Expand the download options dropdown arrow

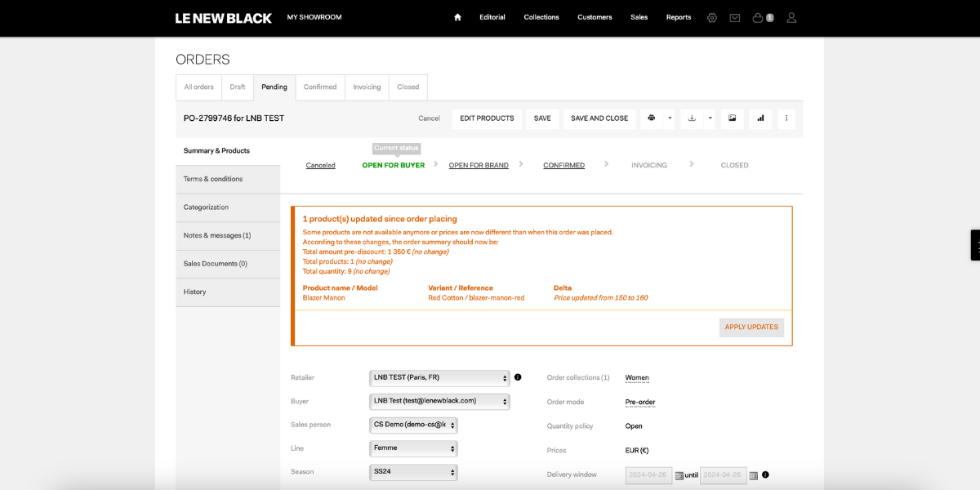pos(710,118)
